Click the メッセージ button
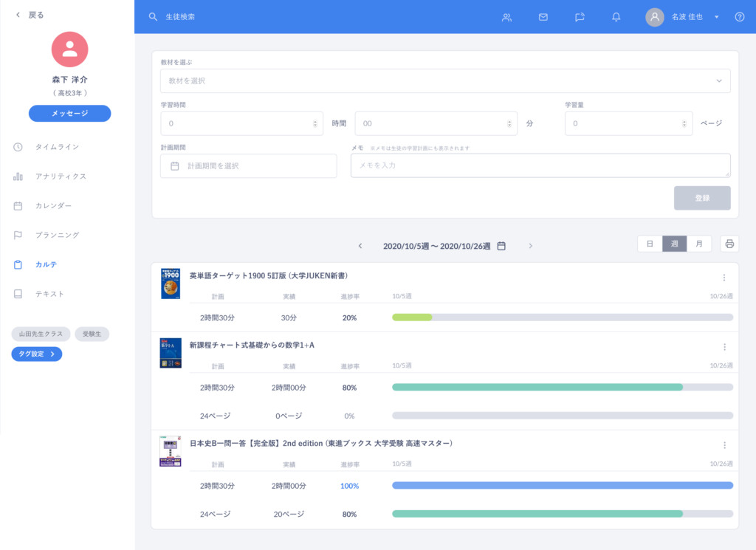 click(x=69, y=113)
